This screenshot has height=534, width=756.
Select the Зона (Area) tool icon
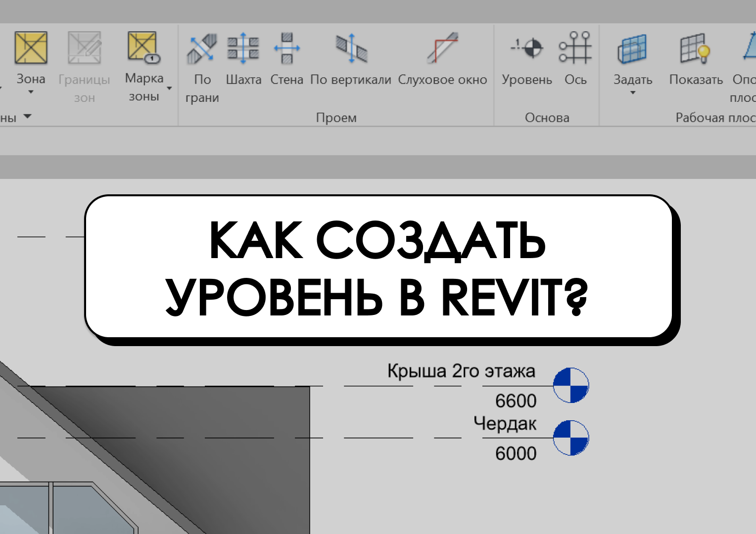point(31,48)
